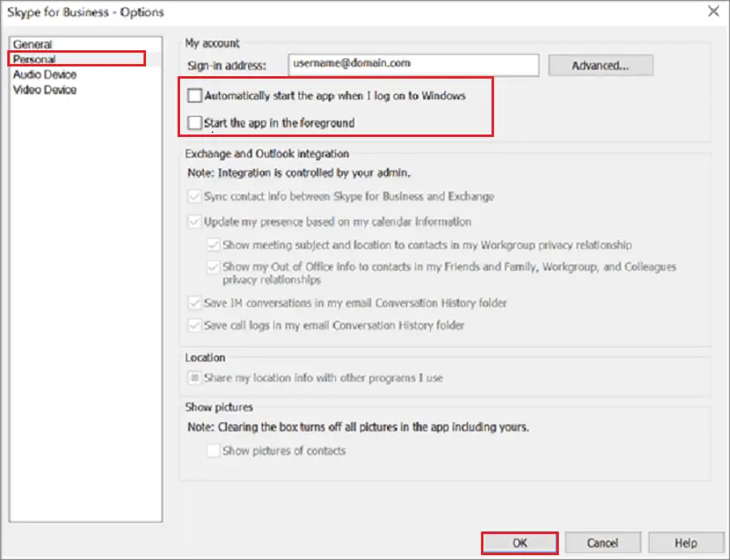Close the Skype for Business Options dialog

pyautogui.click(x=713, y=11)
